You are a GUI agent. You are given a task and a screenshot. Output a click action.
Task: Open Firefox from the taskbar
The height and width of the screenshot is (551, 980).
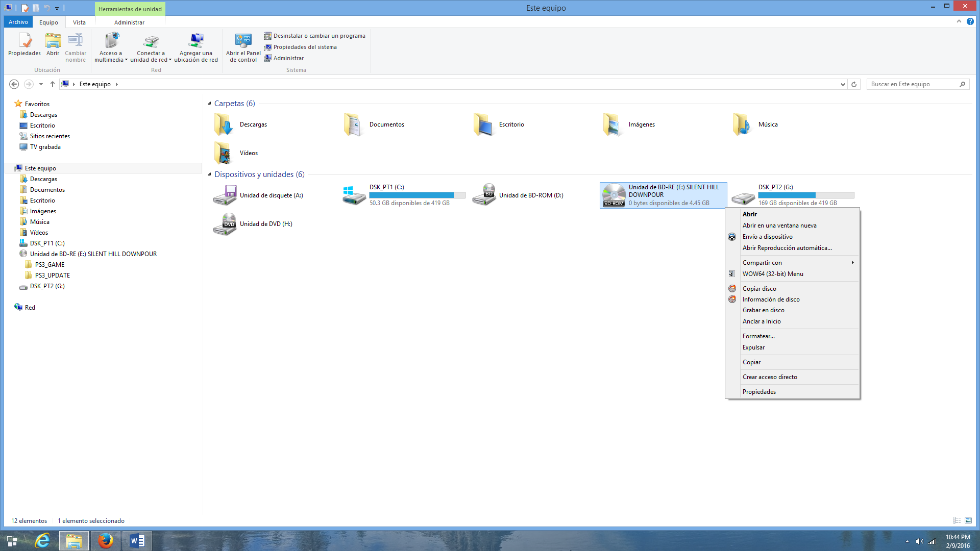pos(106,540)
